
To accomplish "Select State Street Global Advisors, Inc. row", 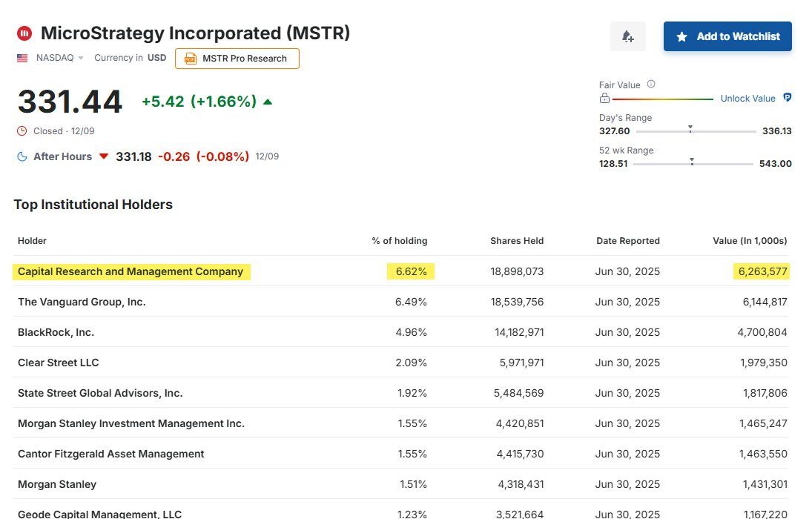I will click(x=400, y=393).
